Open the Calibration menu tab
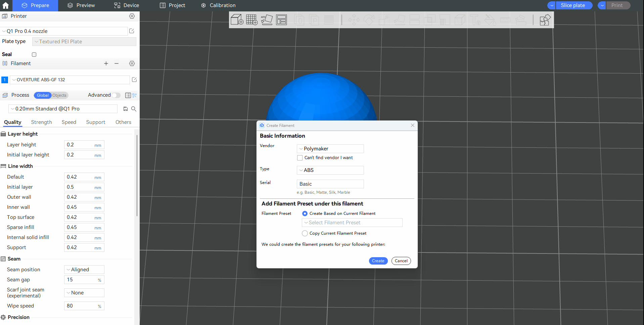Viewport: 644px width, 325px height. click(x=218, y=5)
